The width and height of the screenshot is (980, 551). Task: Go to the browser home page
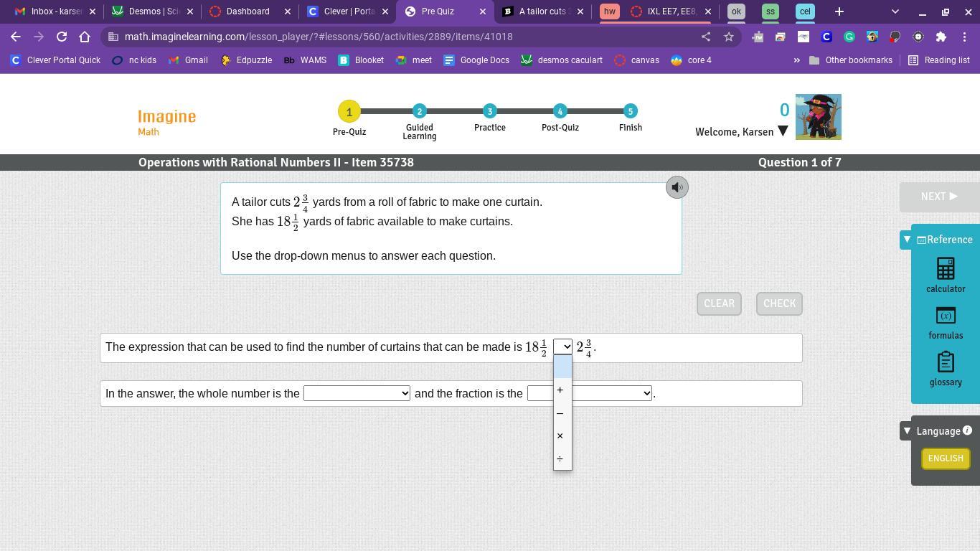point(85,37)
